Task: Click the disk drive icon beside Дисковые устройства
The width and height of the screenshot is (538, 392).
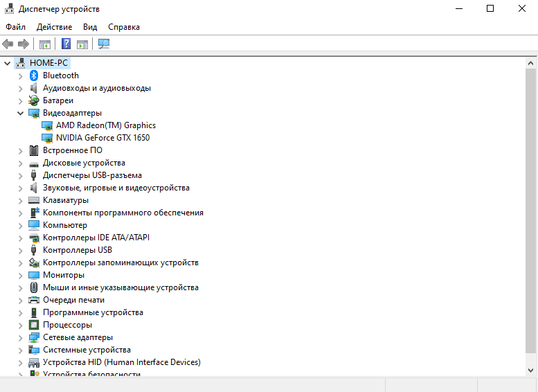Action: tap(34, 164)
